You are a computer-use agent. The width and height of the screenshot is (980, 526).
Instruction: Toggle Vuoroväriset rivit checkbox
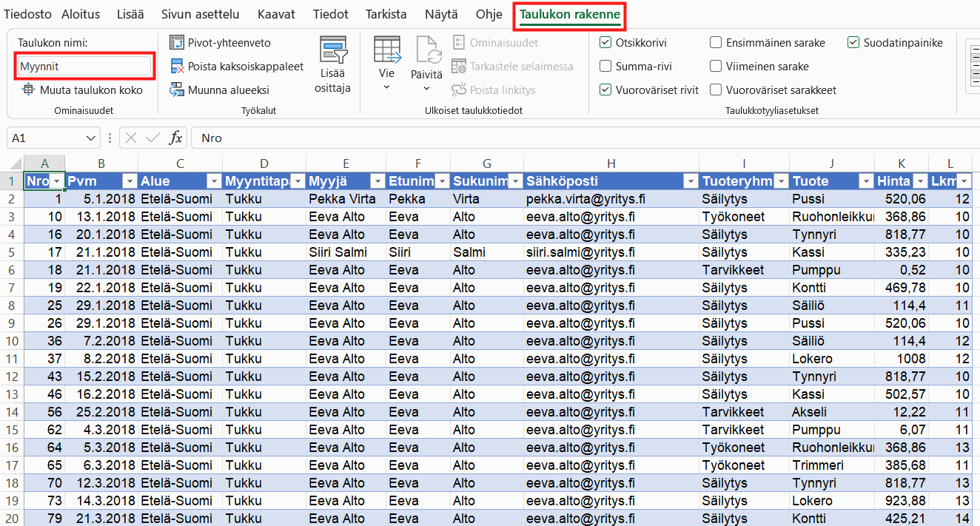pos(605,90)
